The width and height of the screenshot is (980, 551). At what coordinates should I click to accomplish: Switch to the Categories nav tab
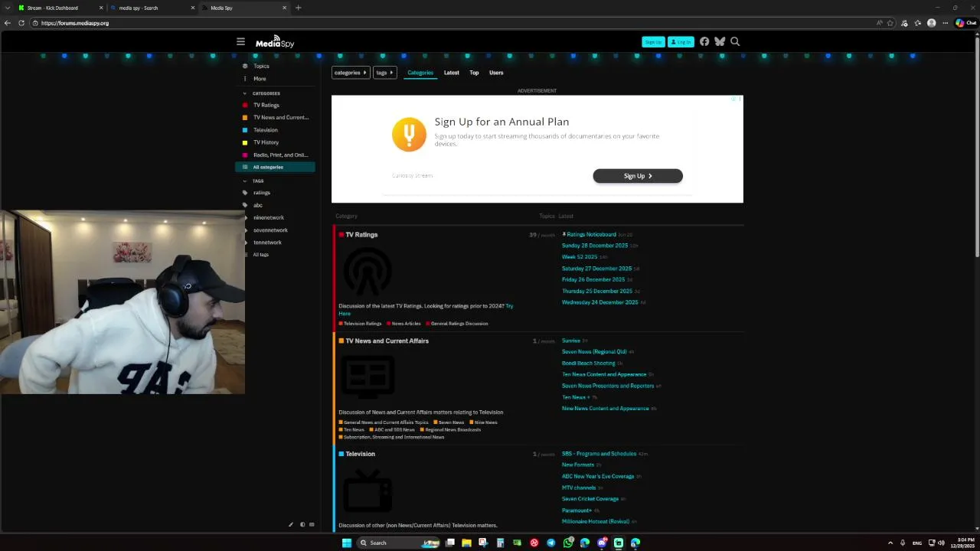(420, 73)
